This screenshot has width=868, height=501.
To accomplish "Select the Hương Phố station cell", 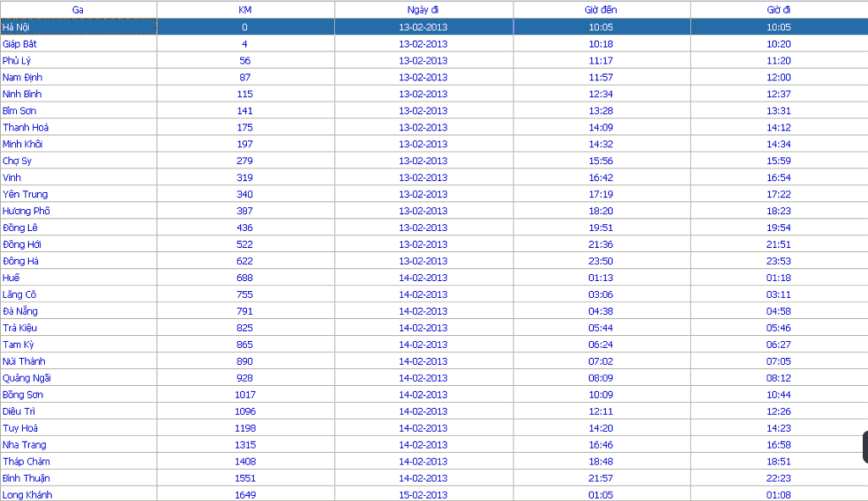I will [78, 211].
